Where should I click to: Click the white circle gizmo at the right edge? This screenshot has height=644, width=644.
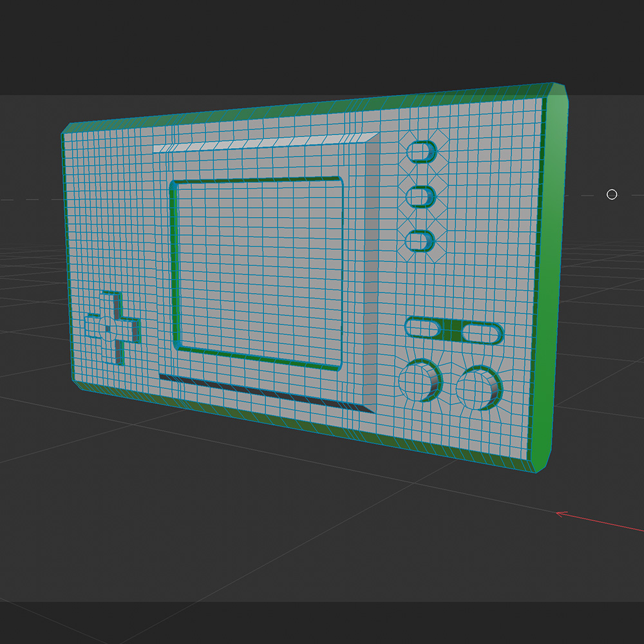pyautogui.click(x=611, y=194)
